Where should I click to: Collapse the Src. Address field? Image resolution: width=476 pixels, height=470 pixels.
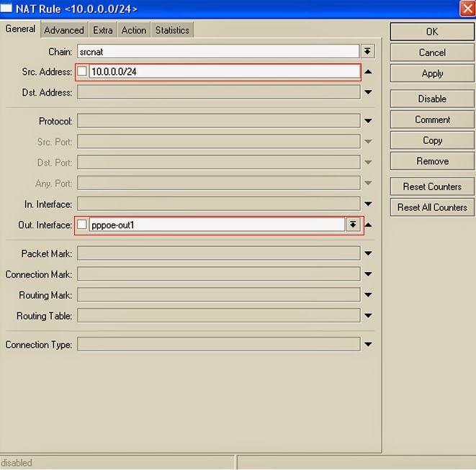coord(368,71)
